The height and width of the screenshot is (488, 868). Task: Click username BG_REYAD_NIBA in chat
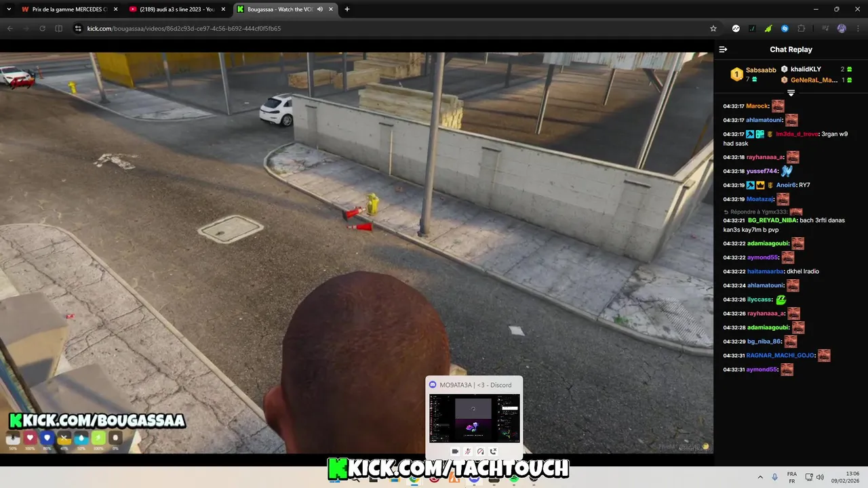click(x=772, y=220)
